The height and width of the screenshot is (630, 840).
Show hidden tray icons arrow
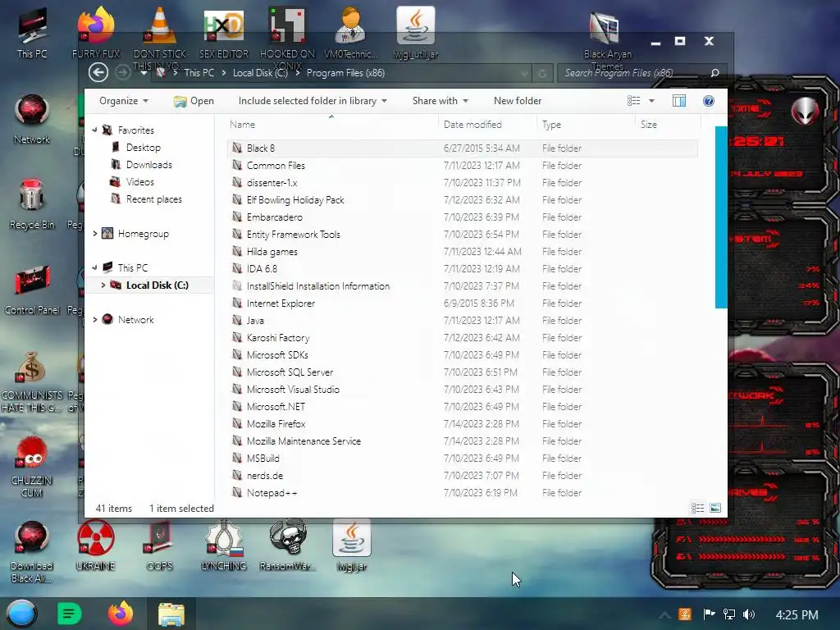[664, 615]
